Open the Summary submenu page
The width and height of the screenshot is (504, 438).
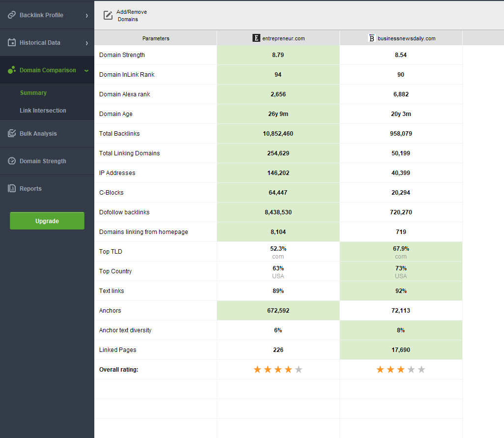pos(33,92)
